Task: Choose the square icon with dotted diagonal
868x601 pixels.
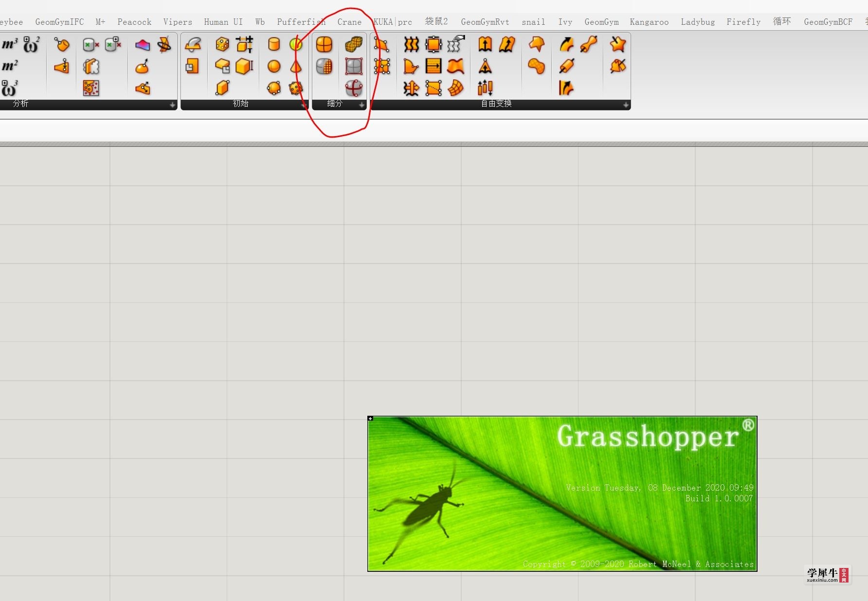Action: point(434,88)
